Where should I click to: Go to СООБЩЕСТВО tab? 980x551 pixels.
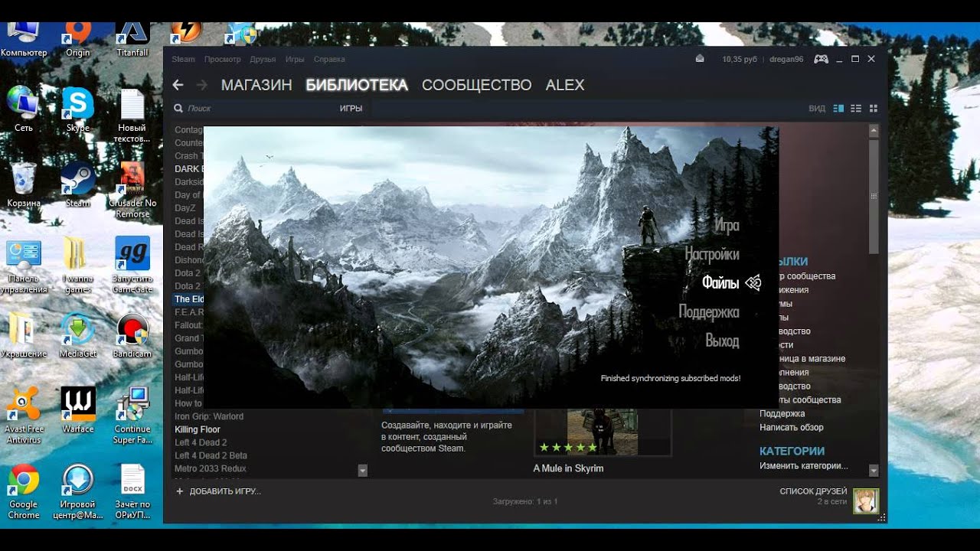click(x=476, y=85)
